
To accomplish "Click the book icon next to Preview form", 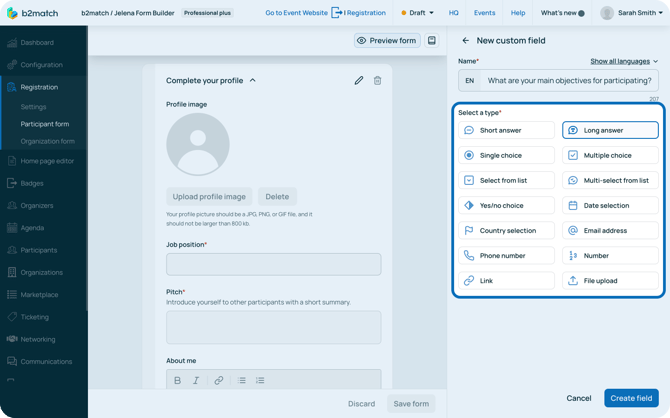I will click(x=432, y=41).
